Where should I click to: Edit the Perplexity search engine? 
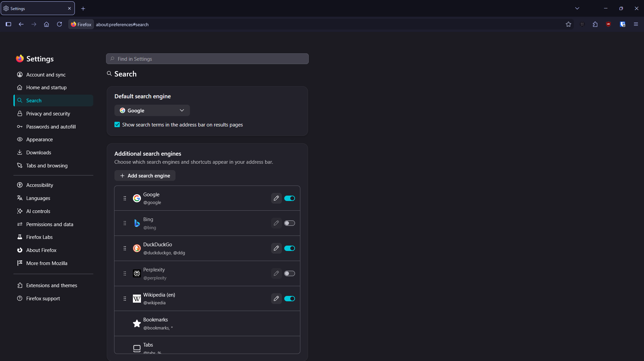(276, 273)
